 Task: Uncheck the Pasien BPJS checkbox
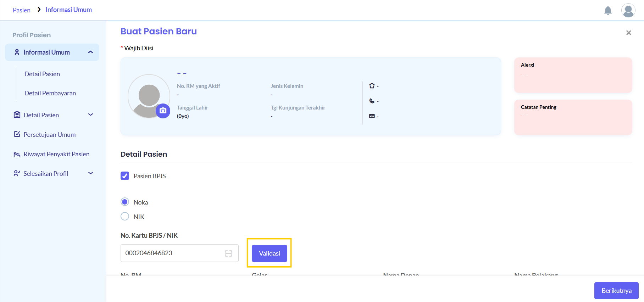[125, 176]
